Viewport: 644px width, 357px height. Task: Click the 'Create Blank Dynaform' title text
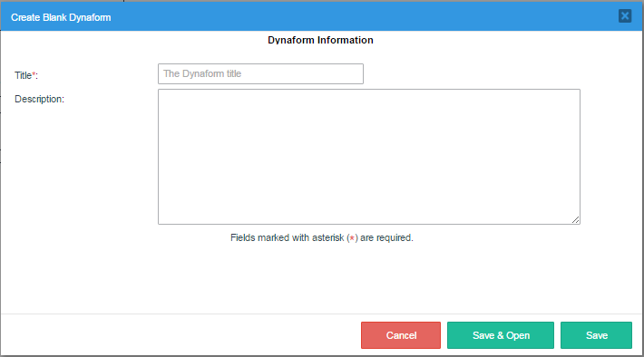[61, 17]
